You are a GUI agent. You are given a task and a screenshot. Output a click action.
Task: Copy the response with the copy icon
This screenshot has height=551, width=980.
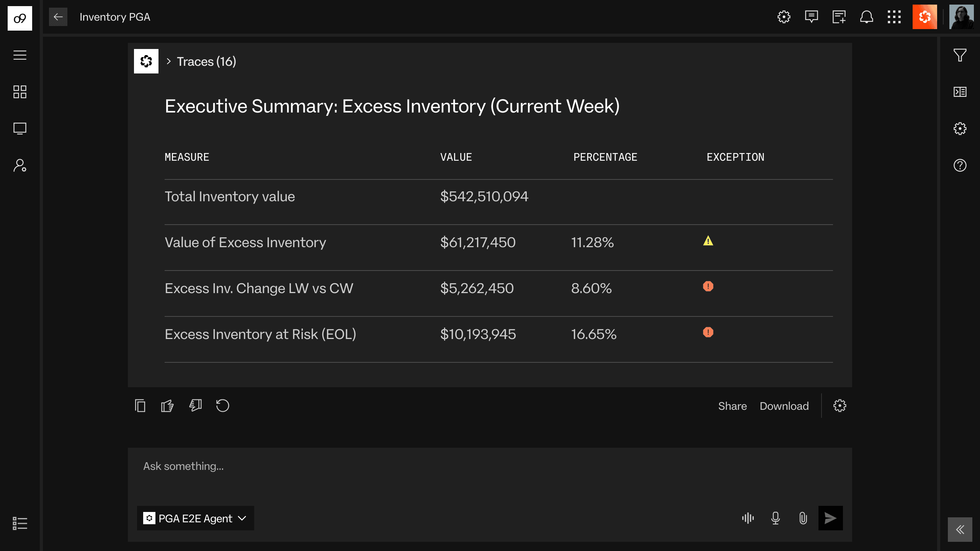pos(140,406)
